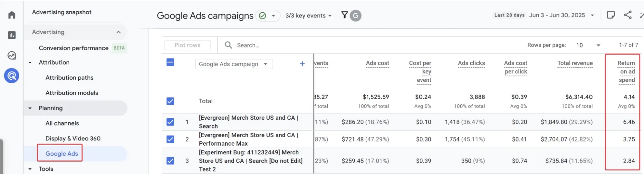
Task: Click the gray G avatar chip
Action: [x=356, y=15]
